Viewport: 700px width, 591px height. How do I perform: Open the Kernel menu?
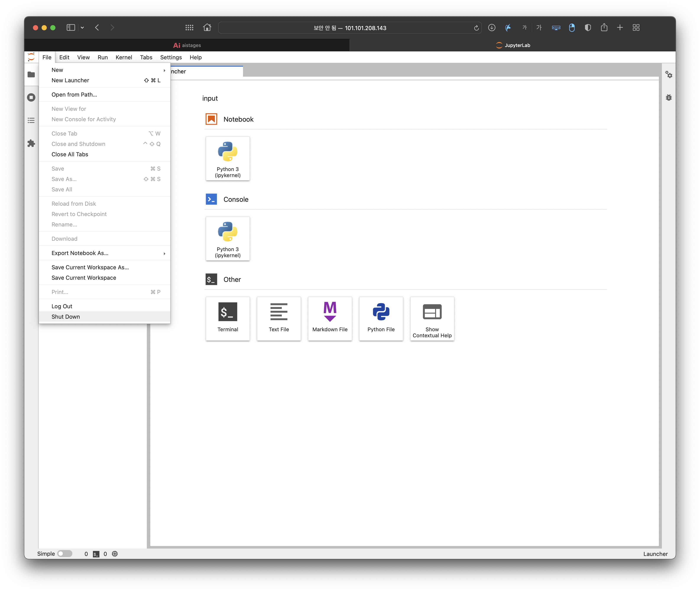(124, 57)
